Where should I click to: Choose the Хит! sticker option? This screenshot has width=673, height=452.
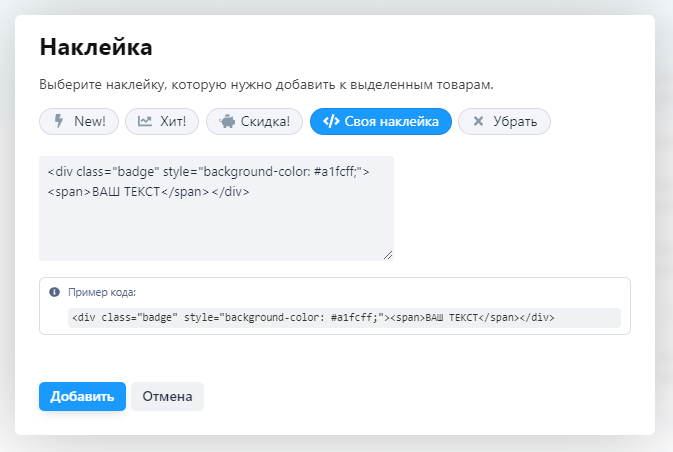tap(162, 122)
